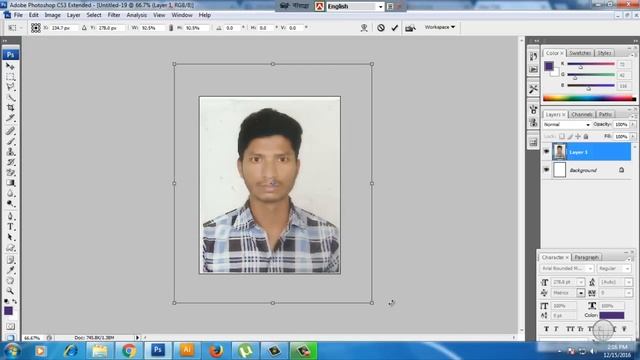Toggle lock image pixels brush icon
Viewport: 640px width, 360px height.
point(570,136)
